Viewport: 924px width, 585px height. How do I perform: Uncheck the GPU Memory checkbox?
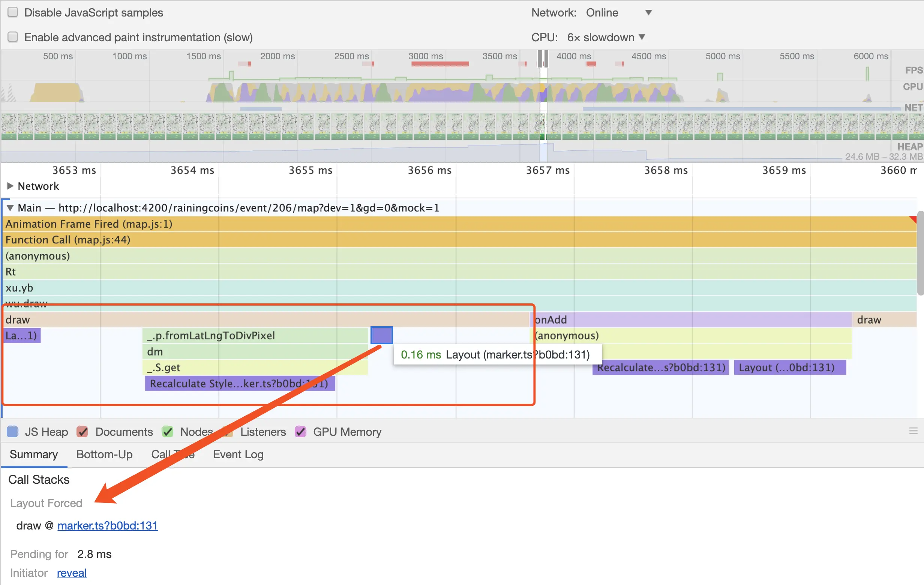(x=300, y=432)
